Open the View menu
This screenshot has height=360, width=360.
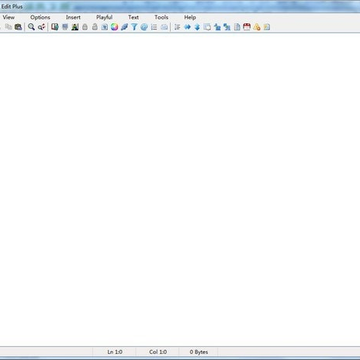pyautogui.click(x=9, y=17)
